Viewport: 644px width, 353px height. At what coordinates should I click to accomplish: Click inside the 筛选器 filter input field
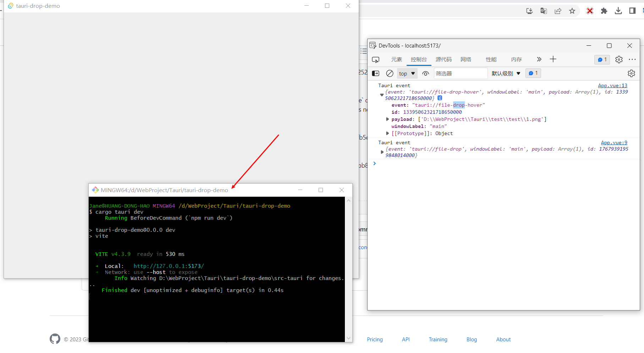461,73
